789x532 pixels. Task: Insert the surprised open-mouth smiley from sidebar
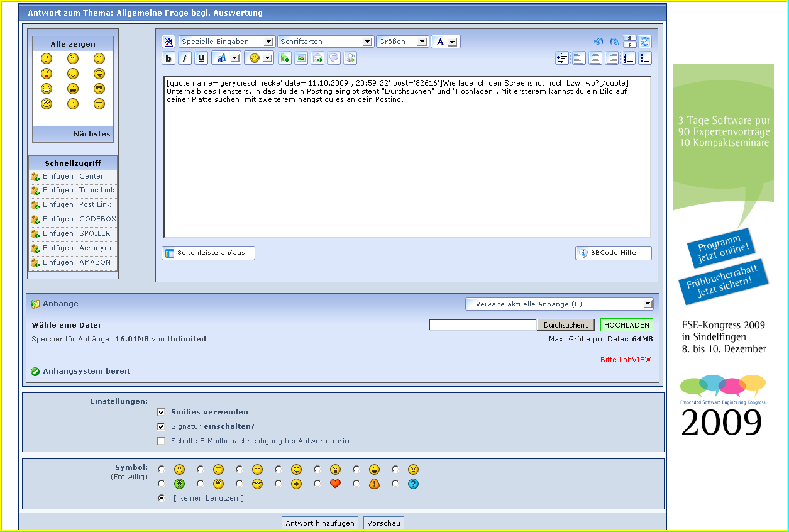pyautogui.click(x=47, y=74)
